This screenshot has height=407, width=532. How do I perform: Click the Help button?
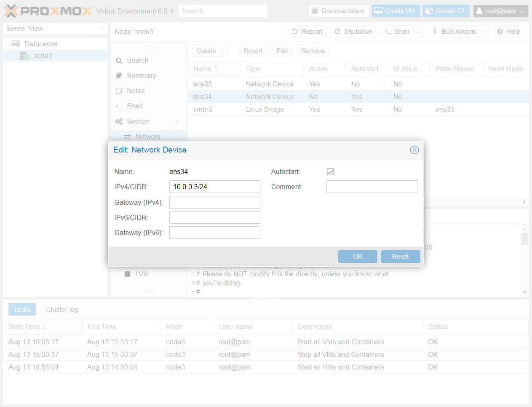coord(509,32)
